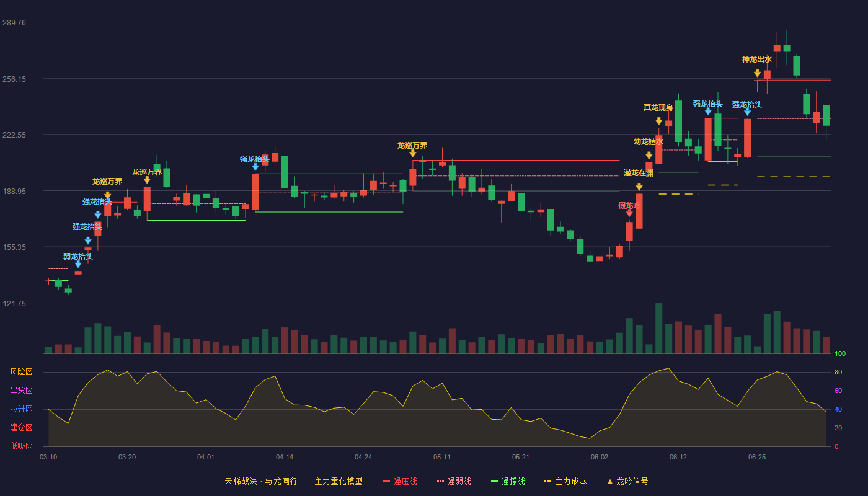This screenshot has width=868, height=496.
Task: Click the 出货区 zone label
Action: [x=21, y=391]
